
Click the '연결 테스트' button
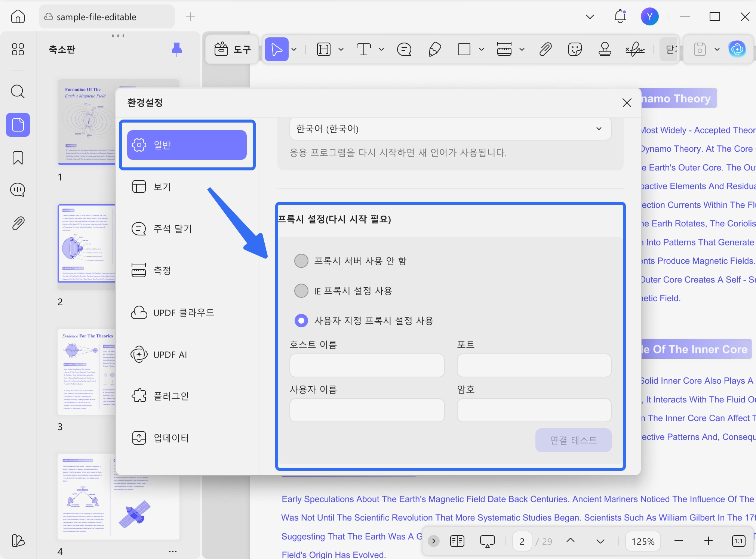tap(573, 440)
